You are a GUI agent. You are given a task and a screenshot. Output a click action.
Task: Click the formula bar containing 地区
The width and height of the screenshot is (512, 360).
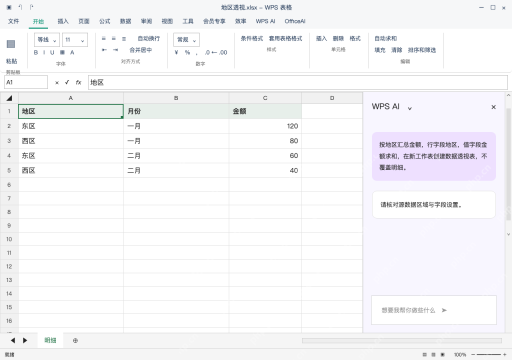pyautogui.click(x=298, y=82)
